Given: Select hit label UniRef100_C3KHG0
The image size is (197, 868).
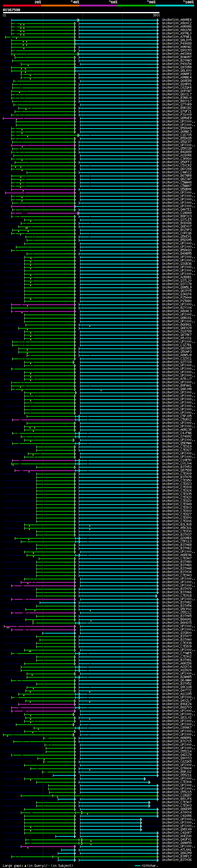Looking at the screenshot, I should coord(177,159).
